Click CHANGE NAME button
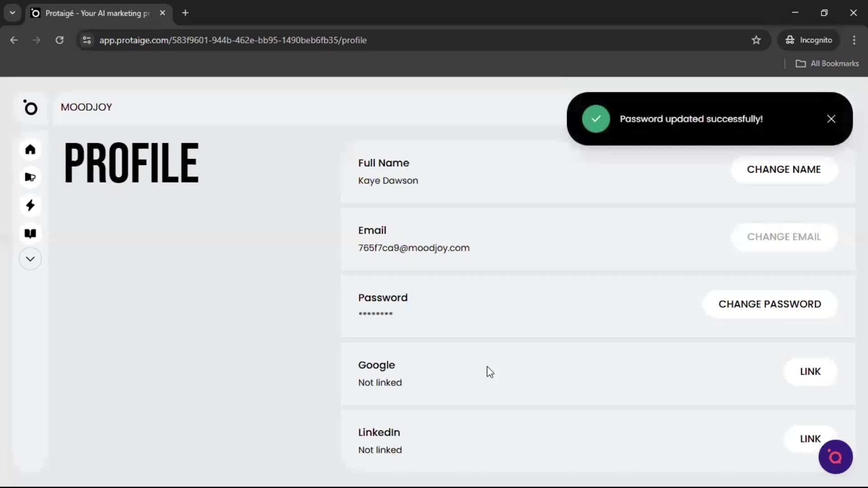This screenshot has width=868, height=488. point(784,169)
